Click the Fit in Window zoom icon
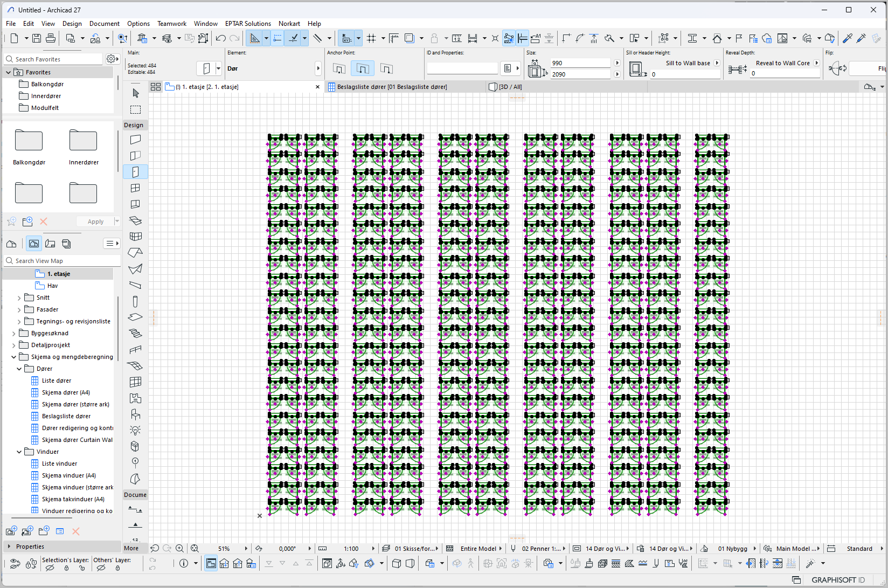The image size is (888, 588). (x=195, y=549)
